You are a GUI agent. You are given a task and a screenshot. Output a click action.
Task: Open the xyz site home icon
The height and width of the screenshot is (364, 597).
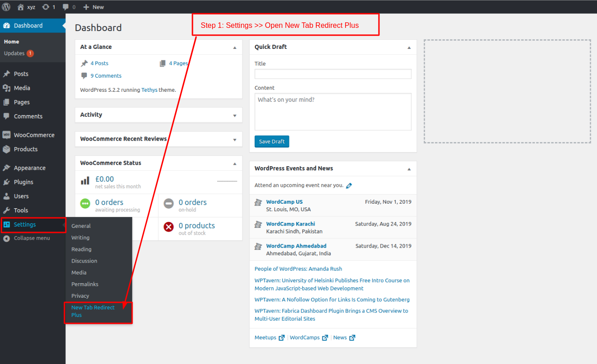pyautogui.click(x=21, y=7)
